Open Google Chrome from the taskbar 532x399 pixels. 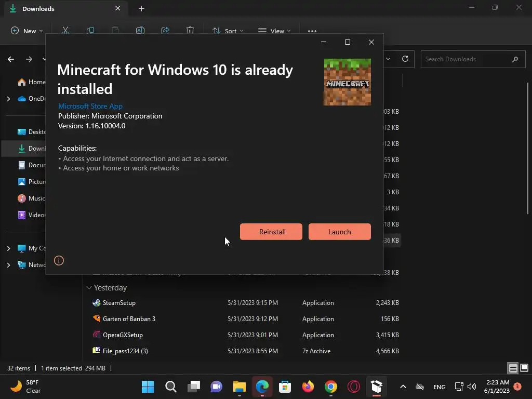coord(331,387)
